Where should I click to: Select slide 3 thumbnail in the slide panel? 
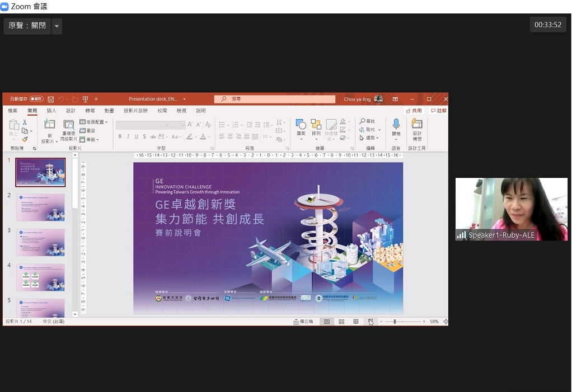tap(40, 243)
